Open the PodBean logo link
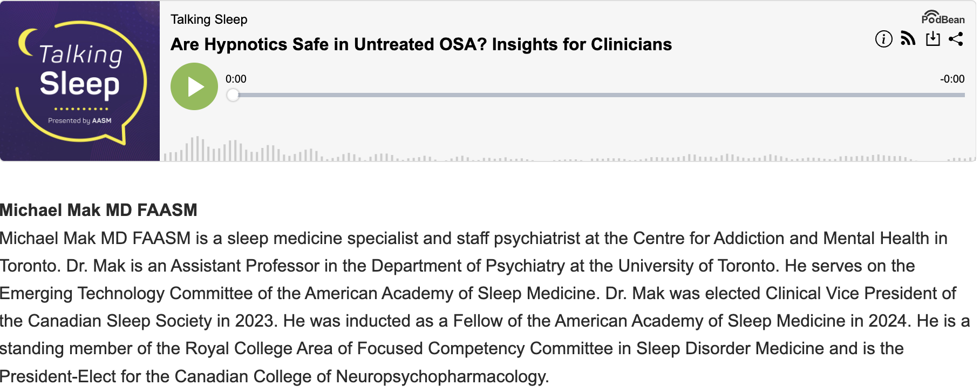 [943, 18]
